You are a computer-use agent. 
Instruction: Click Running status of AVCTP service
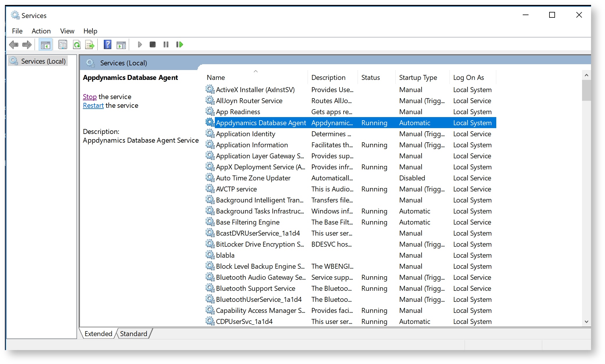click(374, 189)
